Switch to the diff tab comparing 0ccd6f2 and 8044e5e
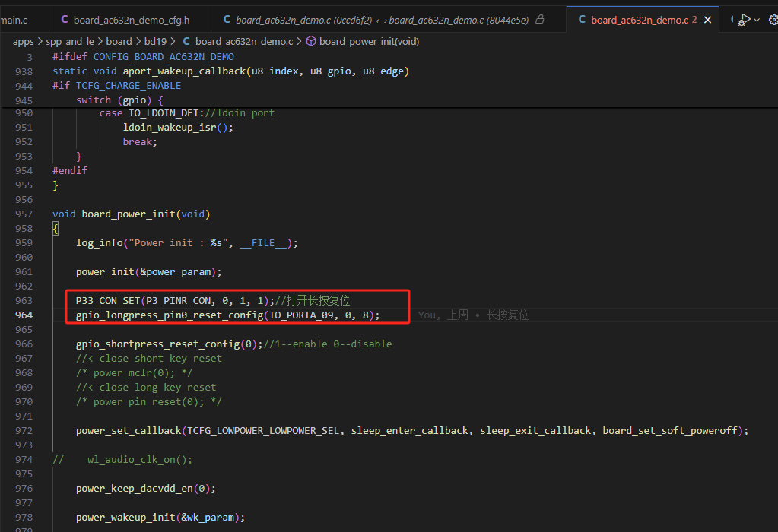The image size is (778, 532). click(382, 20)
